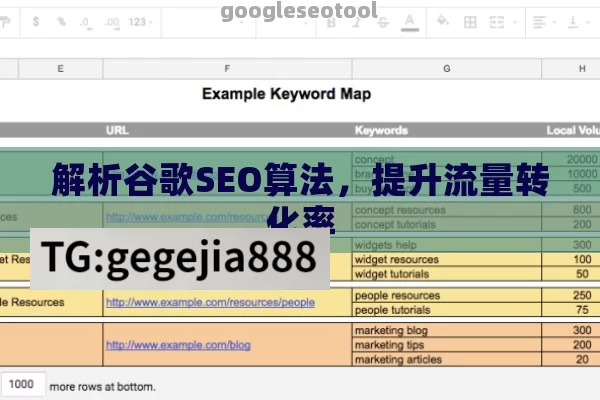This screenshot has height=400, width=600.
Task: Toggle italic formatting
Action: [x=356, y=23]
